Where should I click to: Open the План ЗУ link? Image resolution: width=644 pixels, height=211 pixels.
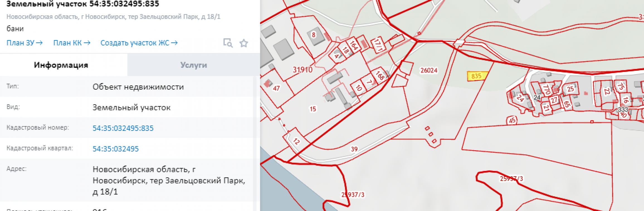[25, 43]
